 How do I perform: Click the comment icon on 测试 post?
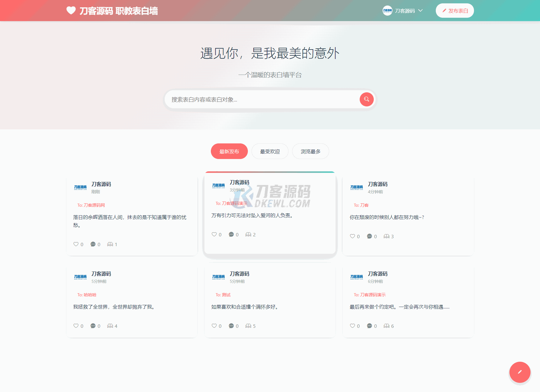point(231,326)
